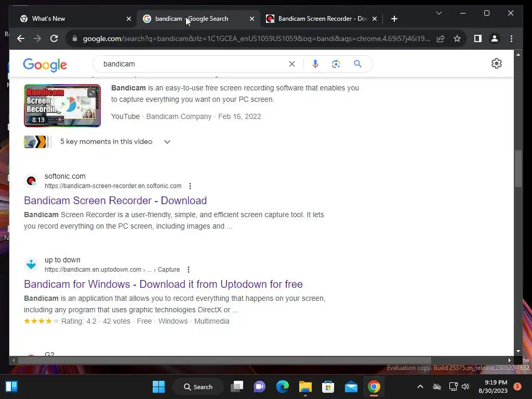Screen dimensions: 532x399
Task: Open network status in system tray
Action: 453,387
